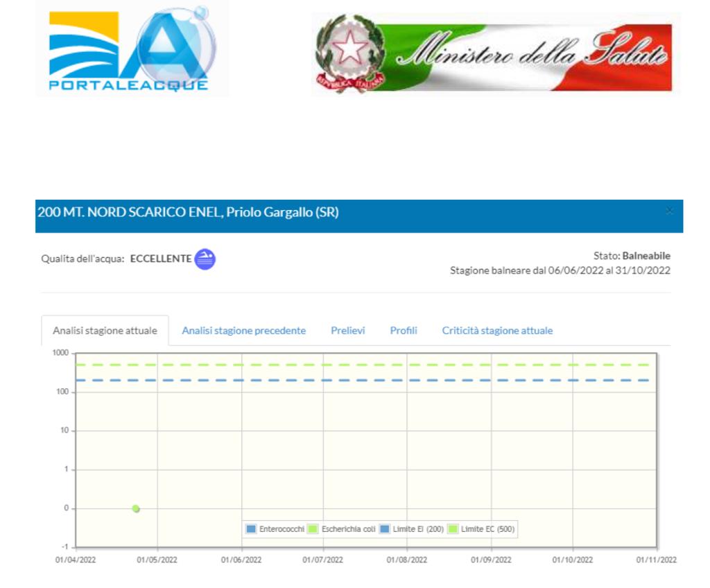The image size is (710, 588).
Task: Go to the Profili tab
Action: click(x=403, y=331)
